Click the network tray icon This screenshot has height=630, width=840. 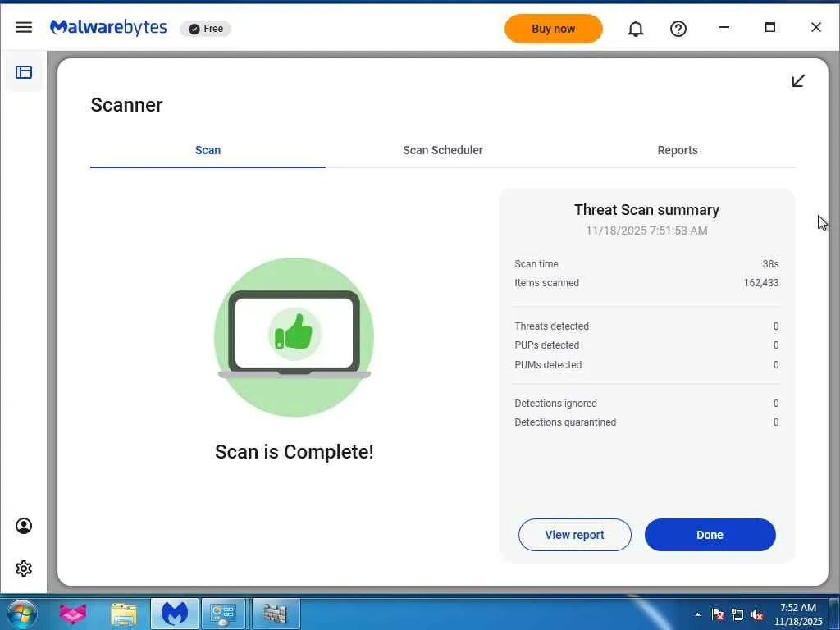[x=737, y=614]
